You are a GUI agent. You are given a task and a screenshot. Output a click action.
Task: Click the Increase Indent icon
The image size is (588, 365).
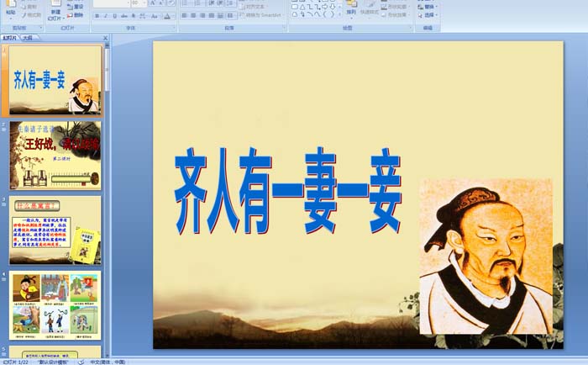point(220,3)
